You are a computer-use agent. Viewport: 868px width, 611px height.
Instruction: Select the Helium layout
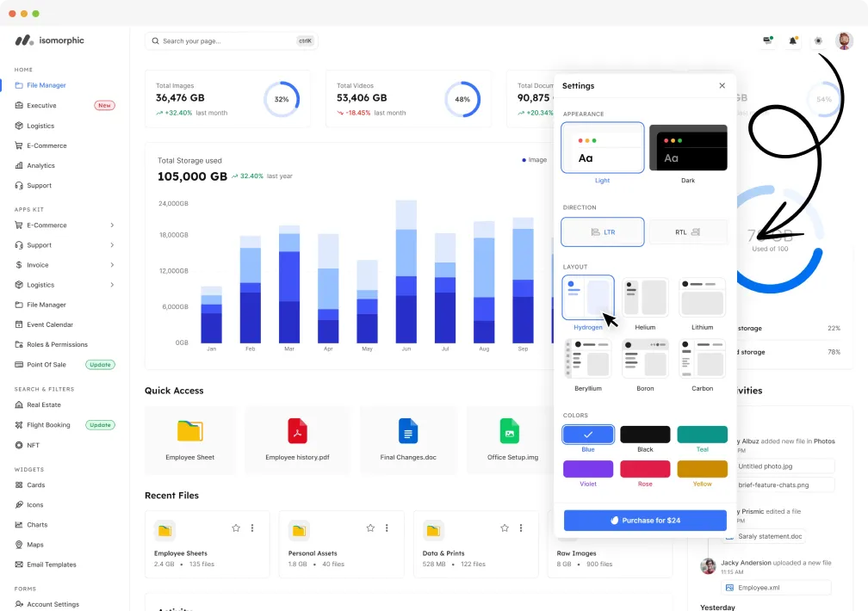point(646,297)
